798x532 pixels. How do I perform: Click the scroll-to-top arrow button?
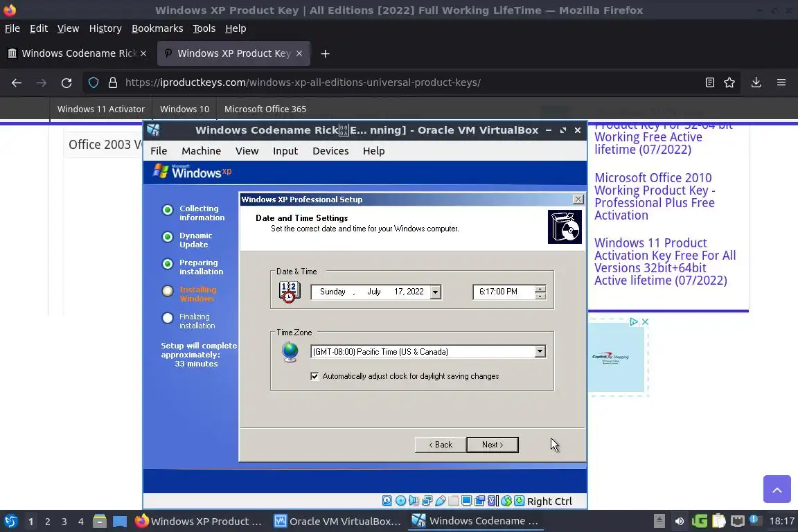pyautogui.click(x=777, y=489)
